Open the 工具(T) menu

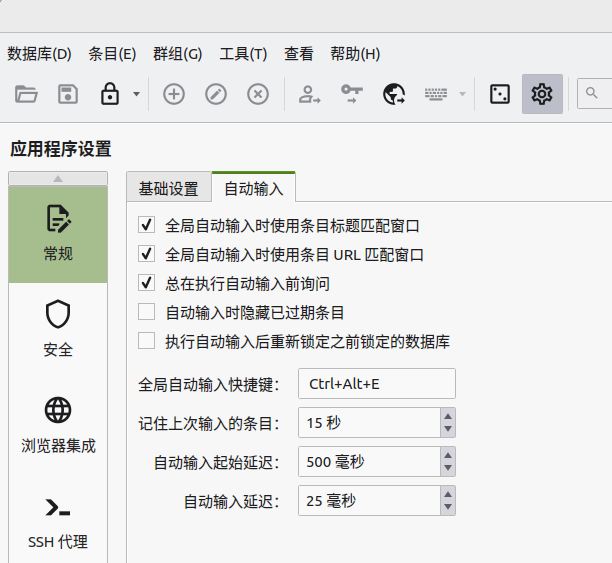pos(243,54)
